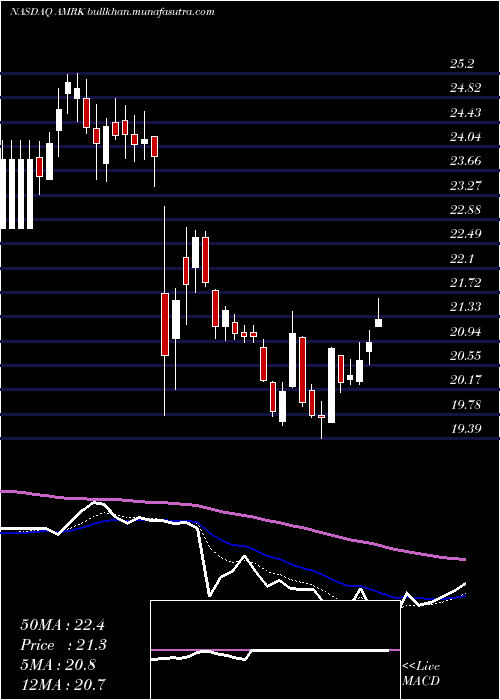
Task: Click the 50MA : 22.4 readout
Action: coord(62,625)
